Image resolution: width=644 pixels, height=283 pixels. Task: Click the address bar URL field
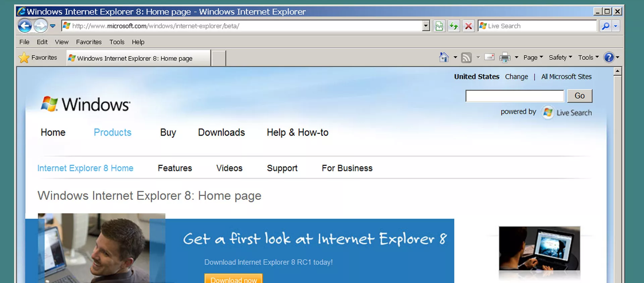[x=242, y=26]
